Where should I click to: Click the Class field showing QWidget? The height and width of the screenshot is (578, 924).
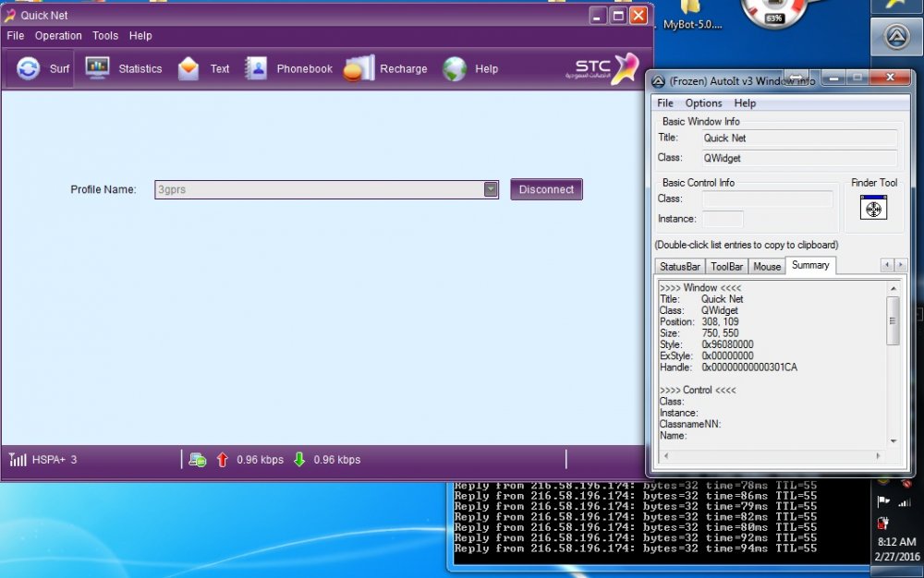point(799,158)
